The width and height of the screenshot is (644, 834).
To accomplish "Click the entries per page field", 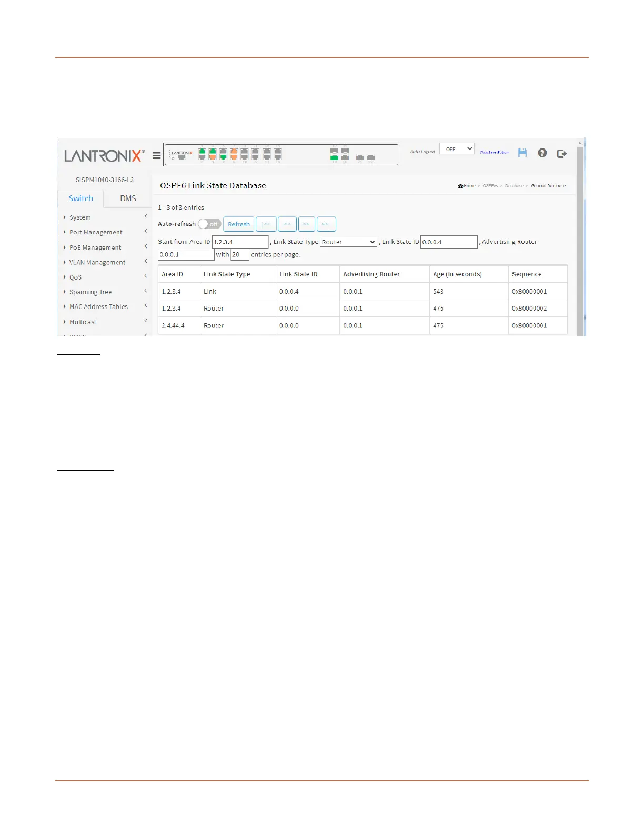I will tap(240, 255).
